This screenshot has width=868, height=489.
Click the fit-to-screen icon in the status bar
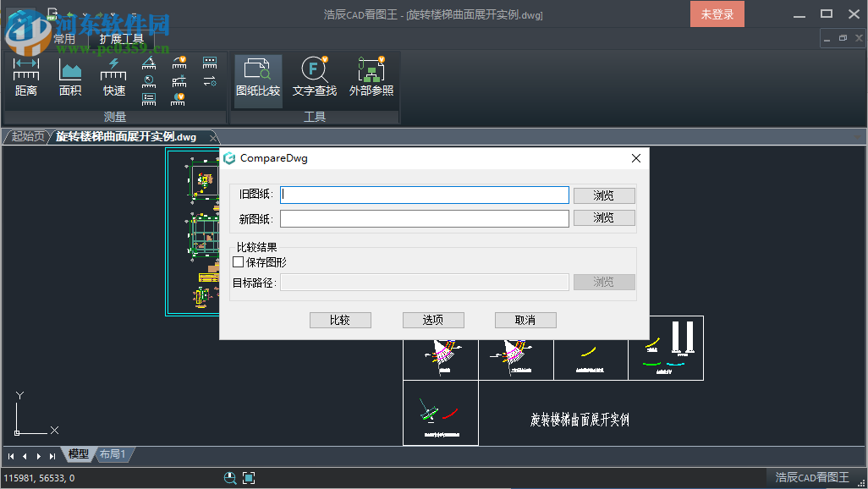[248, 478]
